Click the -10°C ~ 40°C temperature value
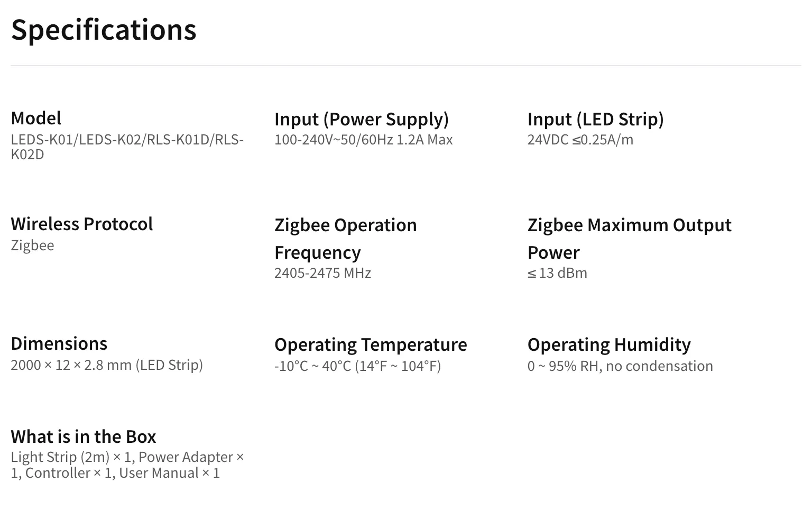812x509 pixels. point(358,366)
